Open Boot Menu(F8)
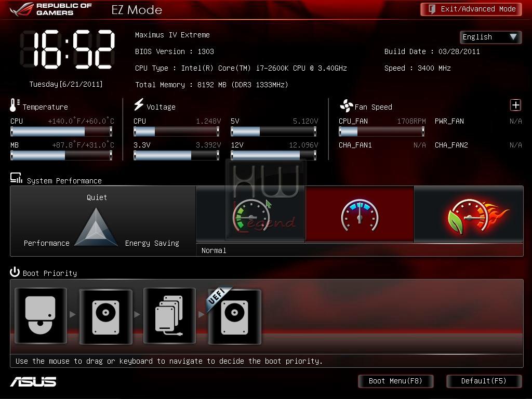532x399 pixels. tap(395, 381)
